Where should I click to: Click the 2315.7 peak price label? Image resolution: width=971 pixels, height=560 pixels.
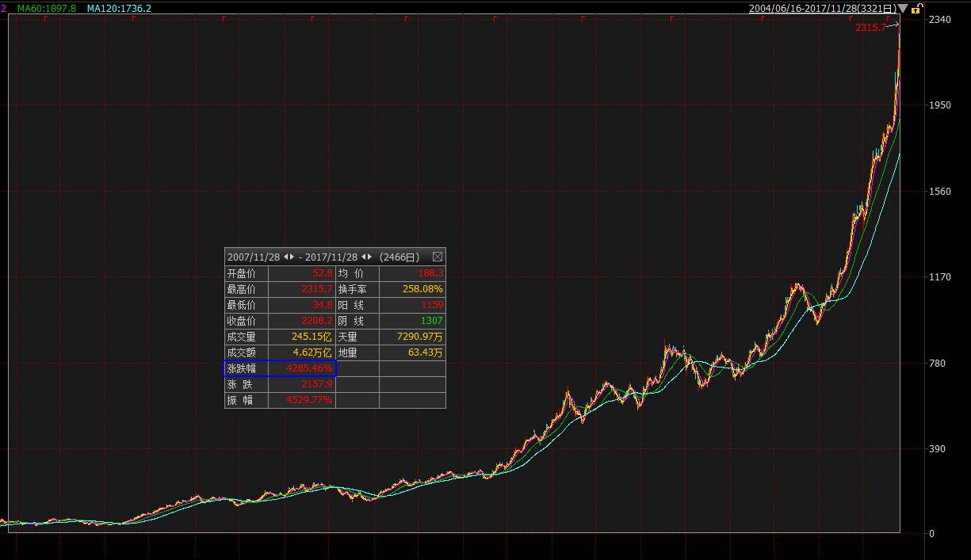[x=870, y=28]
